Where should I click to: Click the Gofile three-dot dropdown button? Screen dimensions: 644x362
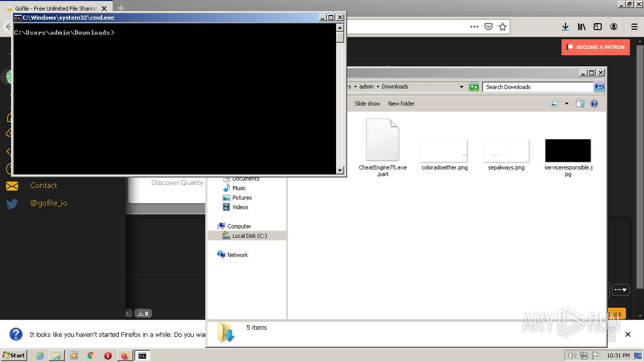click(621, 290)
